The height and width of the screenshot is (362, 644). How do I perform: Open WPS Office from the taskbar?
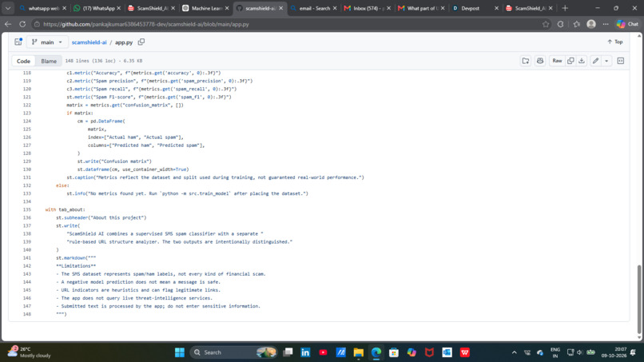[464, 352]
